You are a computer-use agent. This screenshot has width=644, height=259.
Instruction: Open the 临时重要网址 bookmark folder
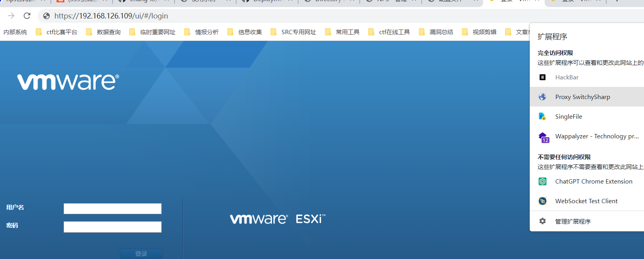152,32
